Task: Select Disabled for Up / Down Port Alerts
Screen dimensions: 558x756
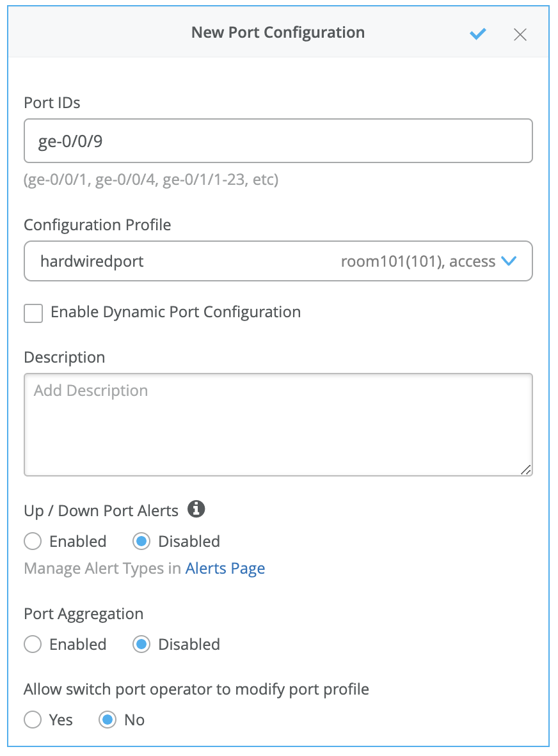Action: [141, 542]
